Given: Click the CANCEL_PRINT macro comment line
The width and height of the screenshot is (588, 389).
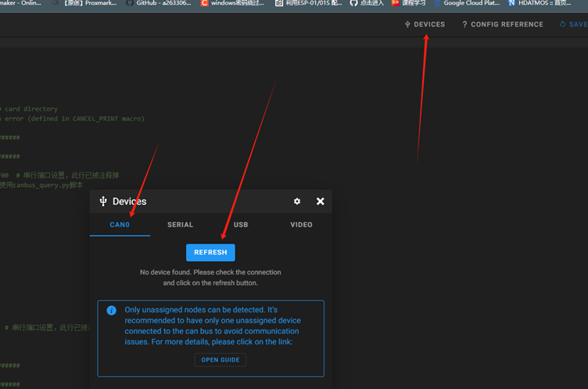Looking at the screenshot, I should (72, 119).
